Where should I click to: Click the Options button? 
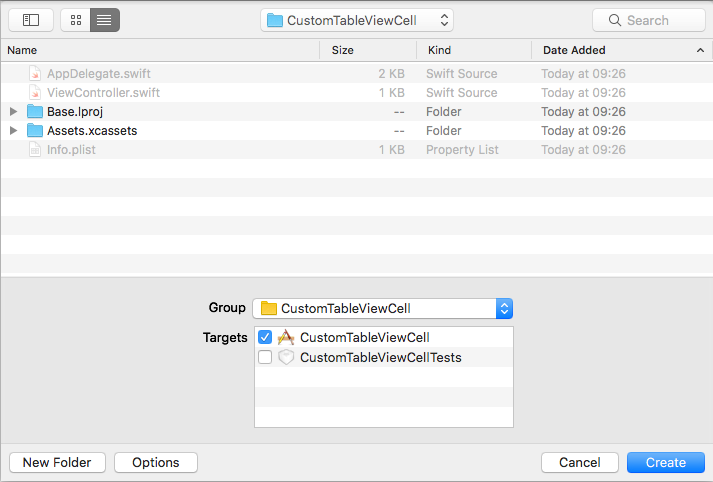156,462
